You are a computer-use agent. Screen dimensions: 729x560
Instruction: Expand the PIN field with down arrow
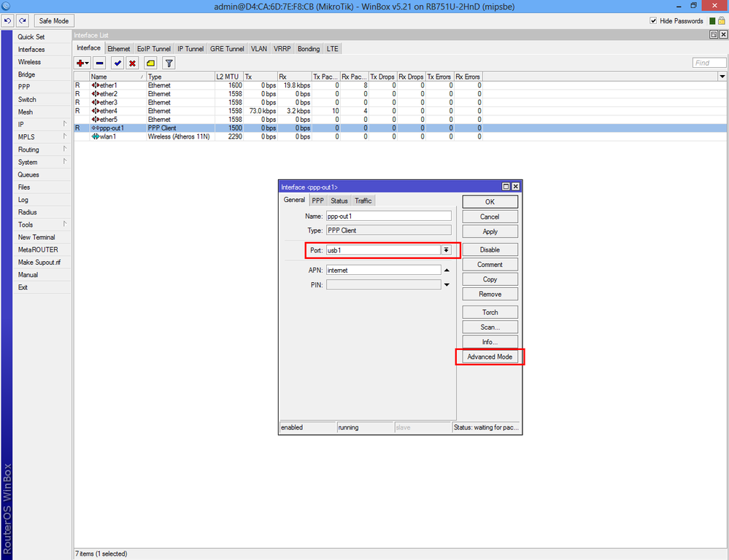447,285
